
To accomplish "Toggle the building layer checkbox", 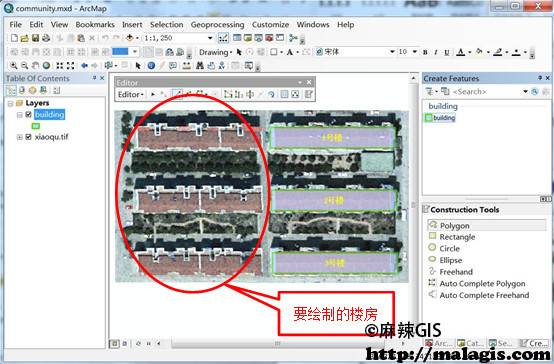I will click(29, 114).
